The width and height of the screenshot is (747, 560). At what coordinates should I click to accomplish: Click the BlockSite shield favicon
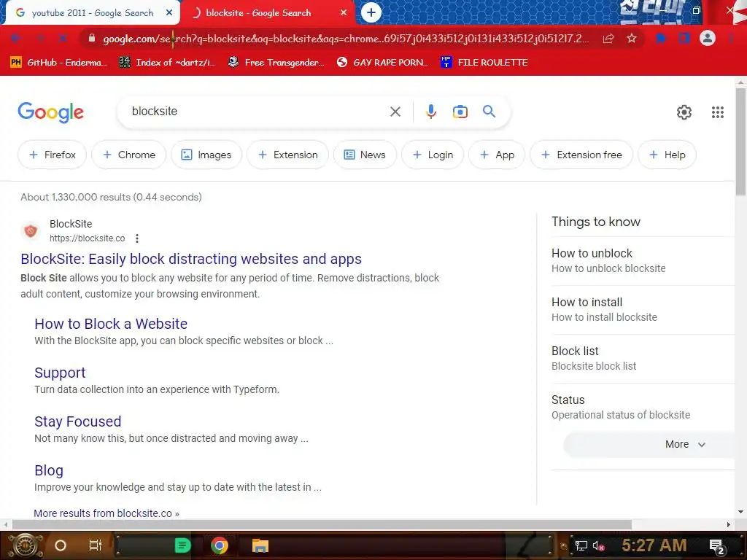tap(31, 231)
